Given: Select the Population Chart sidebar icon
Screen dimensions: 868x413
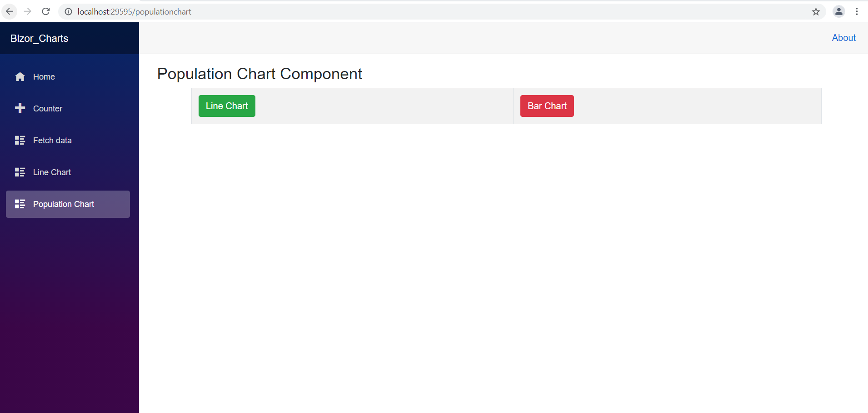Looking at the screenshot, I should [20, 204].
